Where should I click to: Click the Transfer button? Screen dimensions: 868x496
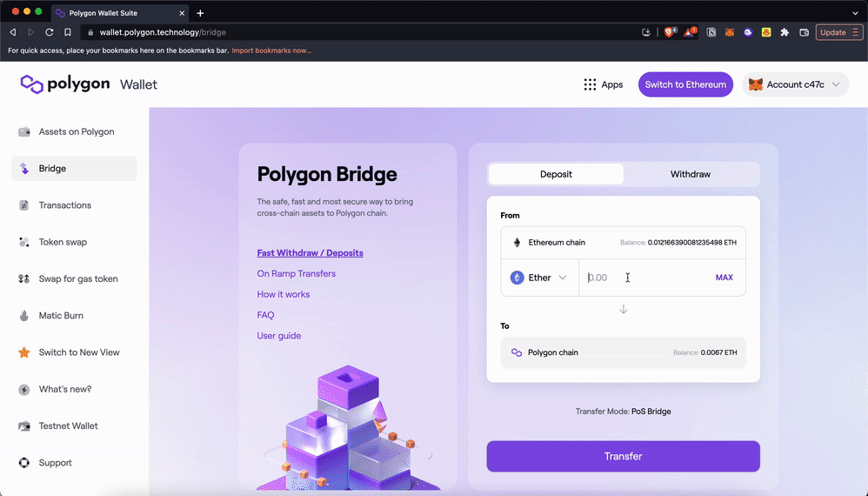[x=624, y=456]
